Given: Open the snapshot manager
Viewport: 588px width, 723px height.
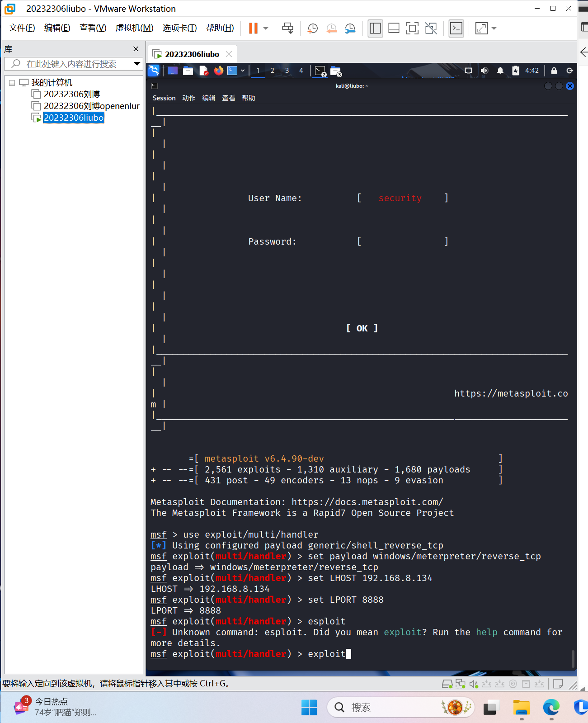Looking at the screenshot, I should (x=350, y=28).
